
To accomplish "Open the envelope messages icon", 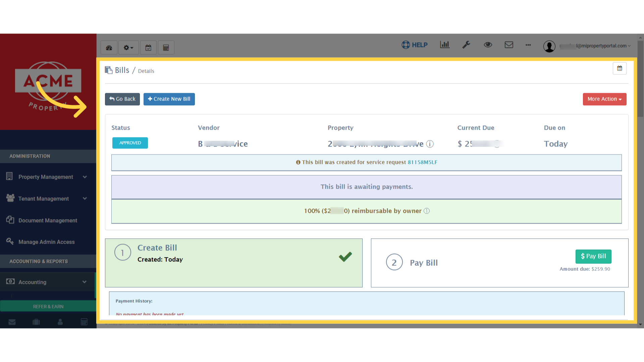I will point(509,45).
